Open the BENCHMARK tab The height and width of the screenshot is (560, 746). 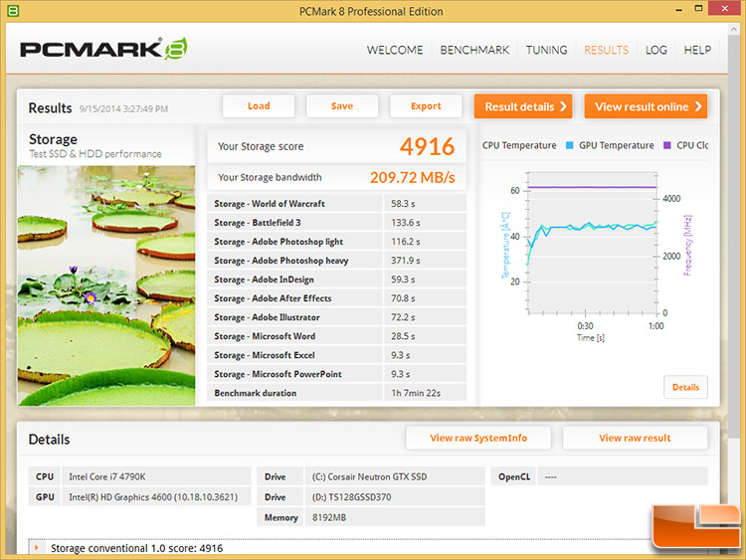tap(474, 50)
